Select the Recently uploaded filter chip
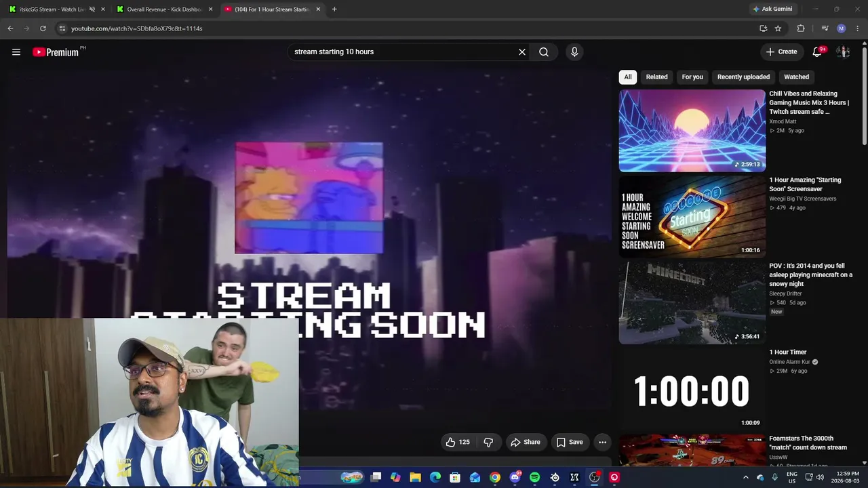Viewport: 868px width, 488px height. pyautogui.click(x=743, y=77)
